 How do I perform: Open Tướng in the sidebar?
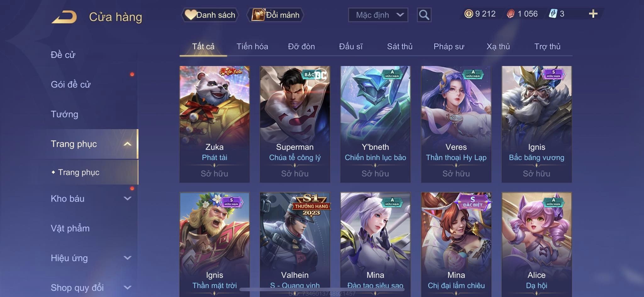[x=64, y=114]
